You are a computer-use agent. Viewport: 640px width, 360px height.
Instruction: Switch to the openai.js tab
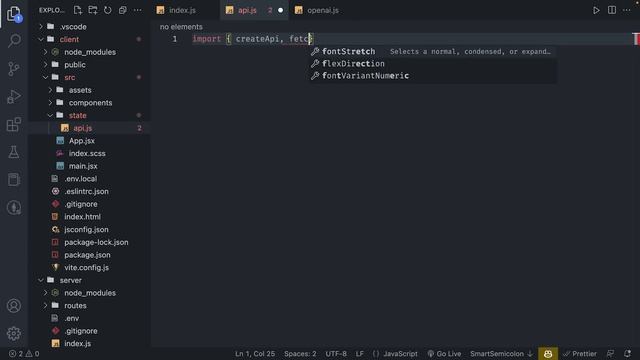click(x=322, y=10)
